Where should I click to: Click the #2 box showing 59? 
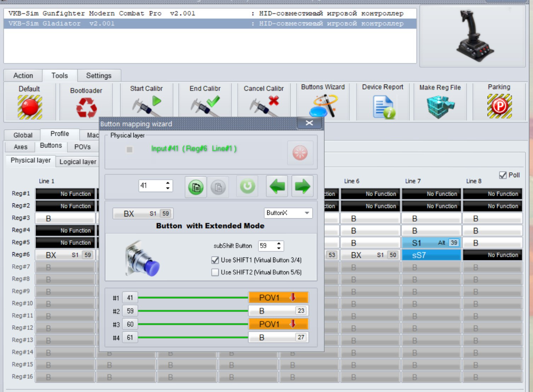[x=130, y=311]
